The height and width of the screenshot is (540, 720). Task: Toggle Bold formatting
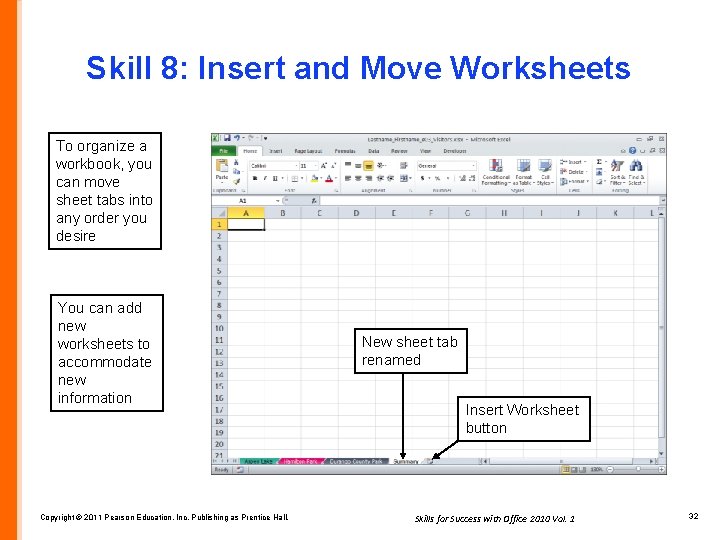pos(255,179)
